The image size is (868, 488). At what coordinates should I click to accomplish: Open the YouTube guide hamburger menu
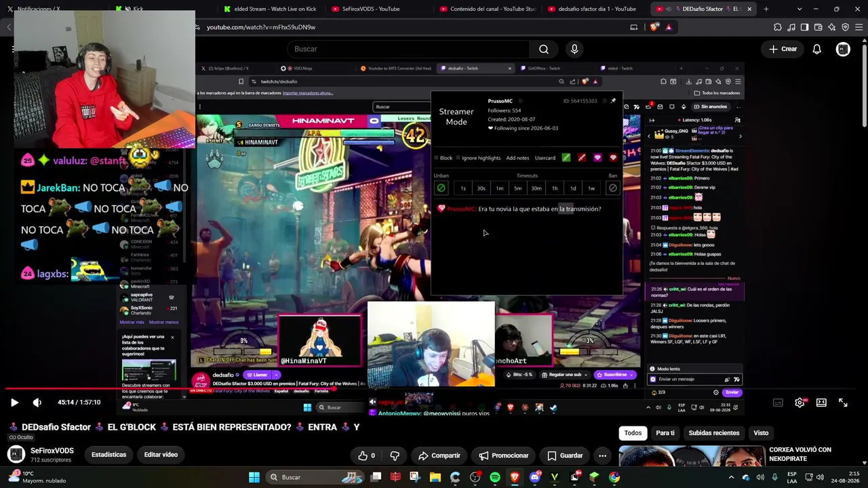tap(13, 49)
